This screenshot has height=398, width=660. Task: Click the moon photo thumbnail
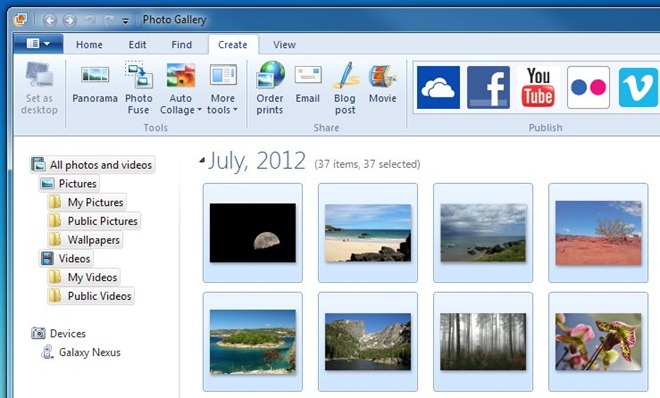click(253, 233)
